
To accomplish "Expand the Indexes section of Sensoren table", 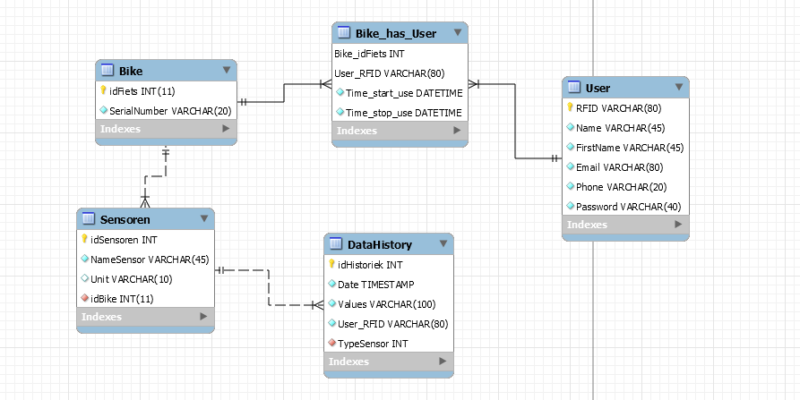I will click(x=204, y=317).
